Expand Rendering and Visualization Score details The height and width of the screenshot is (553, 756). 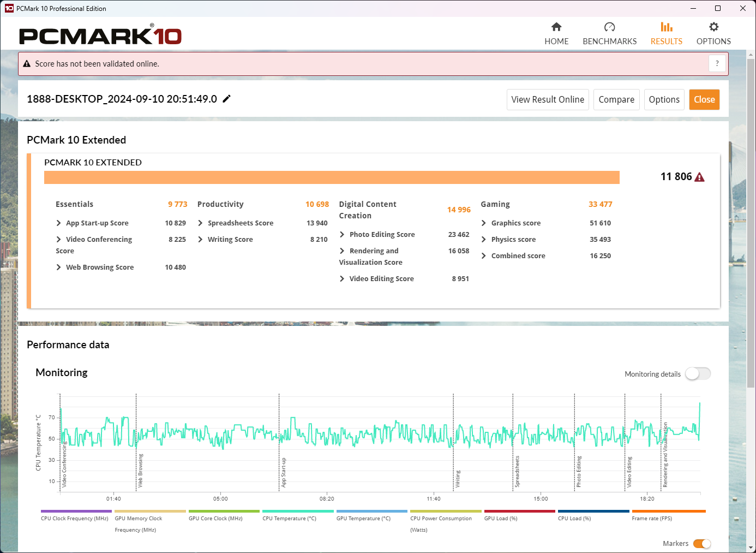(343, 251)
